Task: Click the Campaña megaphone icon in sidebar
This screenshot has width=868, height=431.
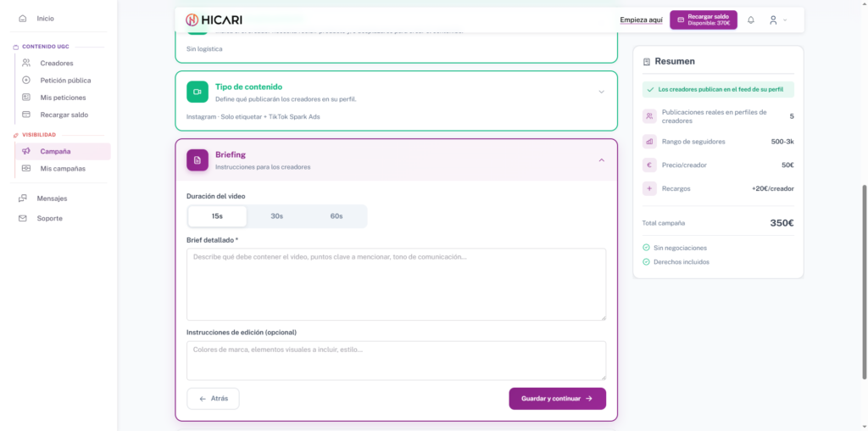Action: 26,151
